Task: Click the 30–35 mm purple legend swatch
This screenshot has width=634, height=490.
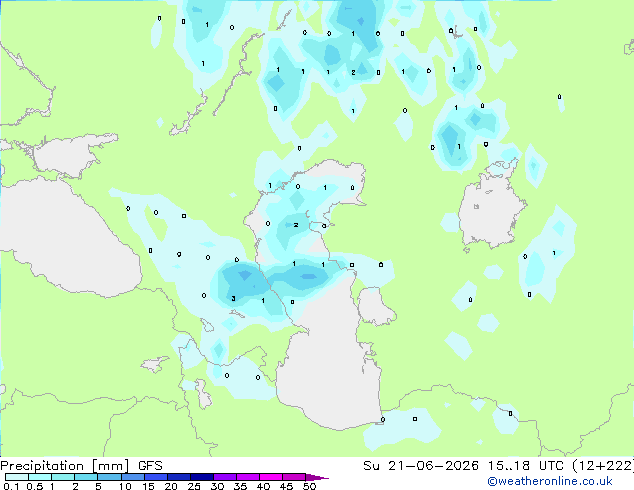Action: [x=224, y=477]
